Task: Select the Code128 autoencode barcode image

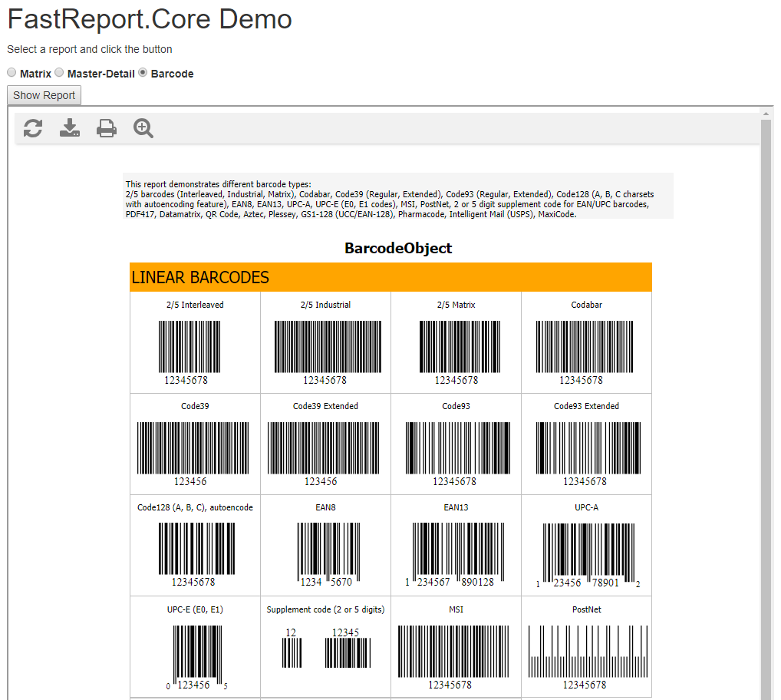Action: [x=196, y=549]
